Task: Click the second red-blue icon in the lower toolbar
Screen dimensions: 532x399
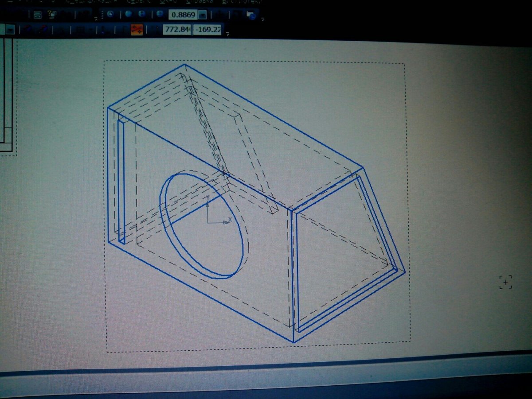Action: (43, 30)
